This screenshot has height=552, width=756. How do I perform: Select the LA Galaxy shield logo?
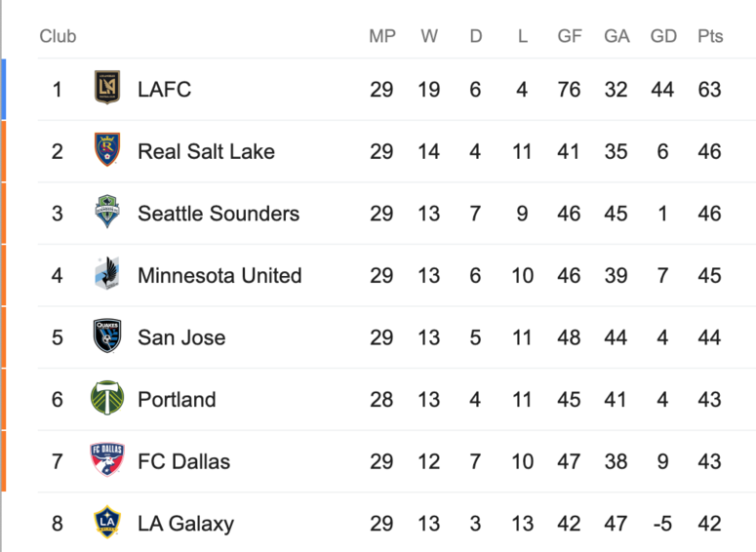pyautogui.click(x=107, y=522)
